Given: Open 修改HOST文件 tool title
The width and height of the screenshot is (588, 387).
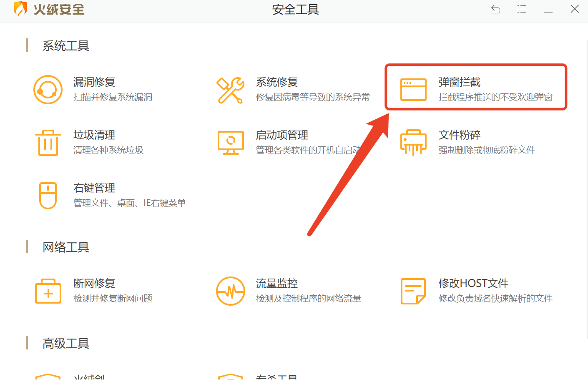Looking at the screenshot, I should (x=473, y=284).
